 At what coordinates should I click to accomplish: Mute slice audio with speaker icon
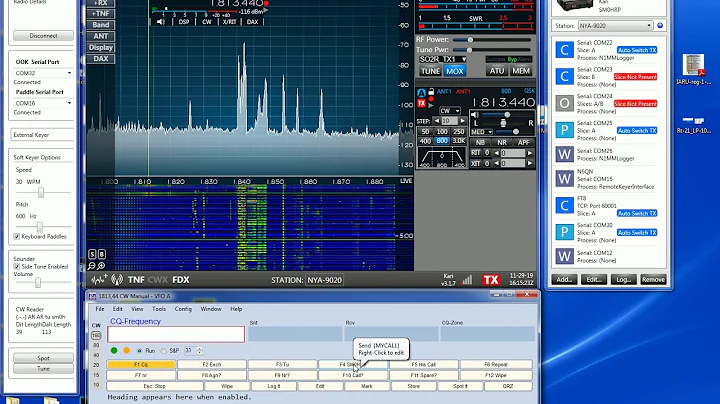point(475,114)
